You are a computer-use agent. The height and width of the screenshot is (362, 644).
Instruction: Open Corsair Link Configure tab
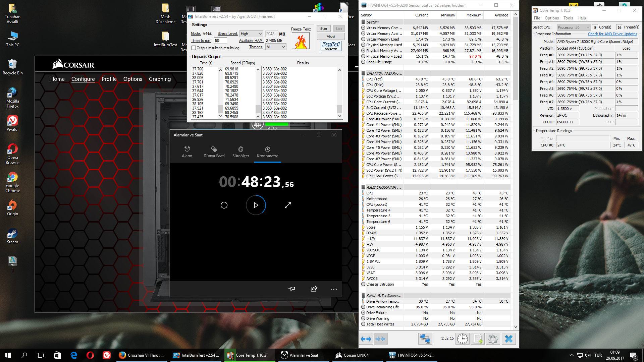click(x=83, y=79)
